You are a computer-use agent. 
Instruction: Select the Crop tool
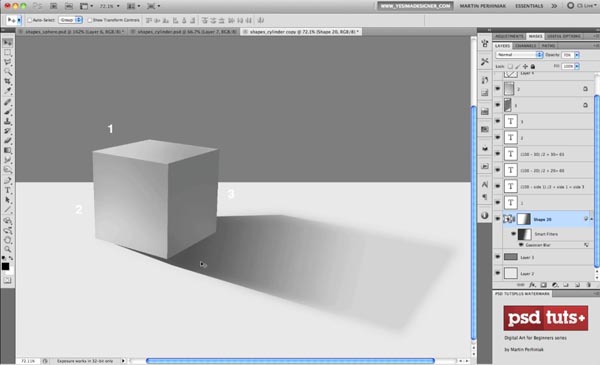tap(8, 81)
